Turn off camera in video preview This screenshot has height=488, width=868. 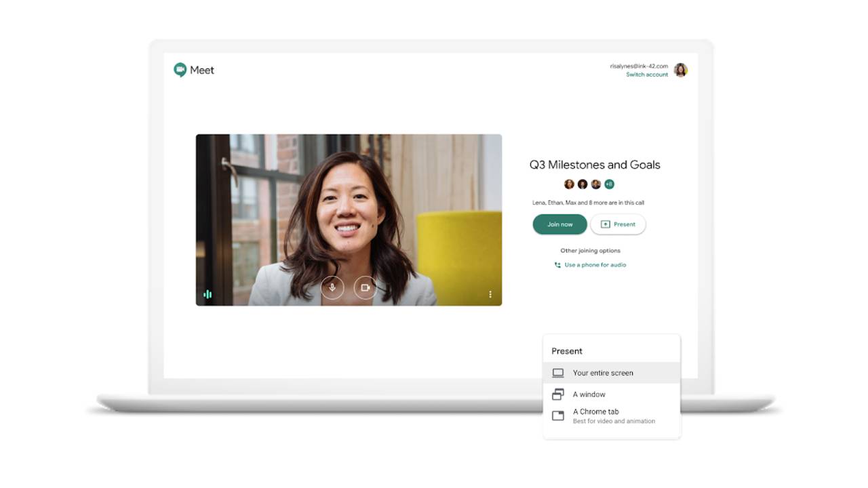click(366, 287)
